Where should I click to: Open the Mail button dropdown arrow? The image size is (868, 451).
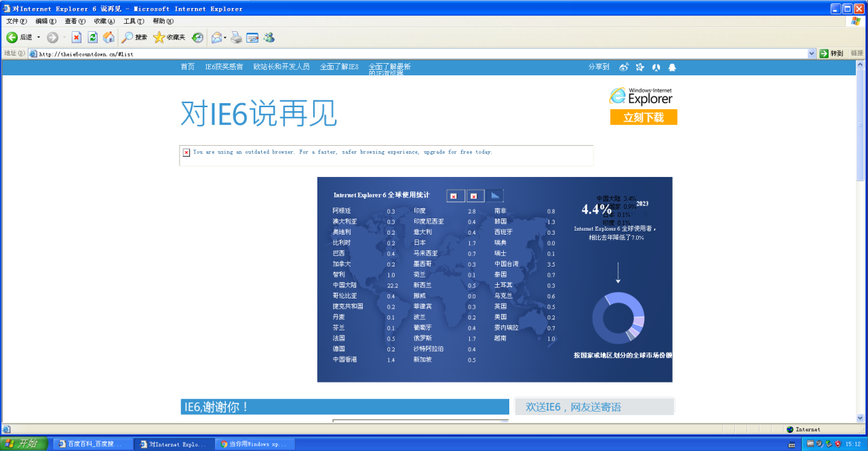pyautogui.click(x=224, y=37)
